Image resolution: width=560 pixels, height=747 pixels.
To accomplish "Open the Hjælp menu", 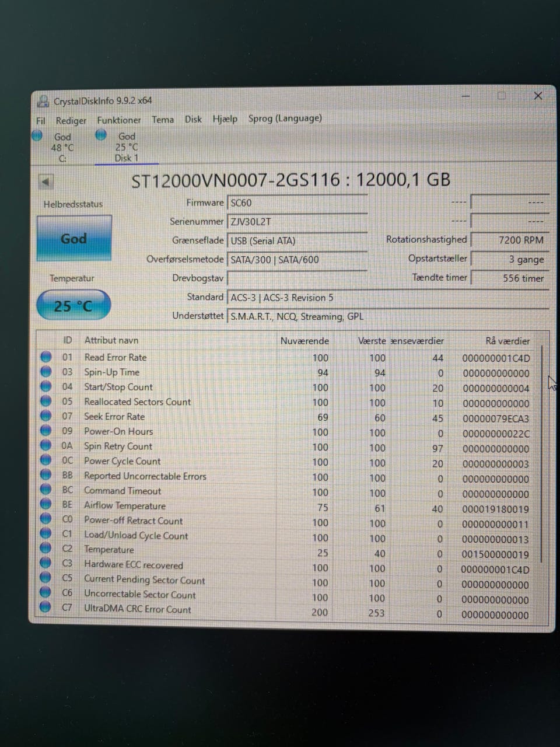I will tap(225, 118).
